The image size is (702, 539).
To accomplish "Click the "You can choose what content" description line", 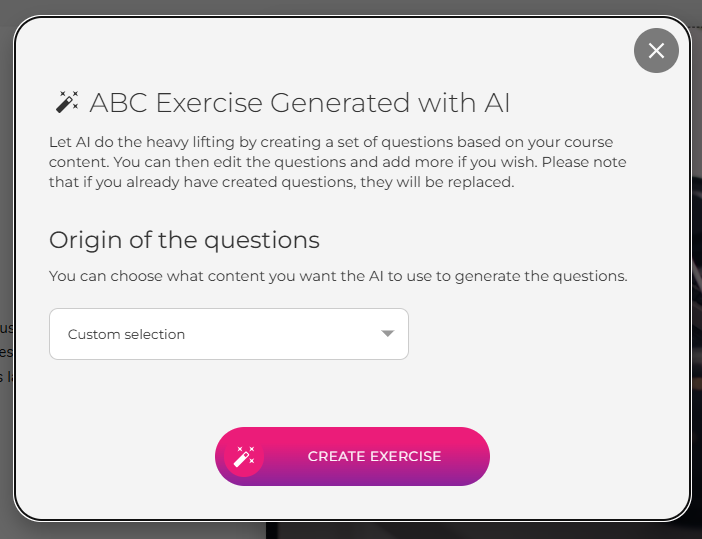I will (x=338, y=276).
